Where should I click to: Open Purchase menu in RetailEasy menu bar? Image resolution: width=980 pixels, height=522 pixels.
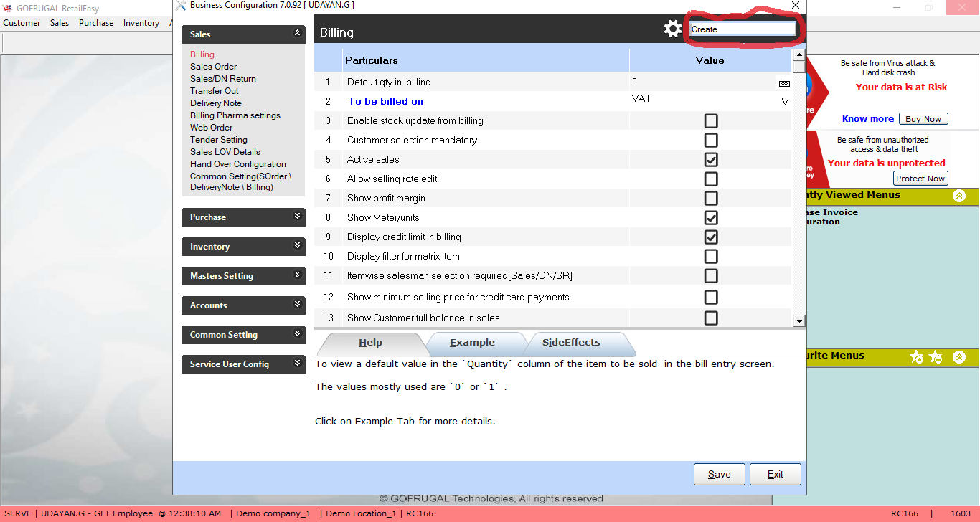point(96,23)
